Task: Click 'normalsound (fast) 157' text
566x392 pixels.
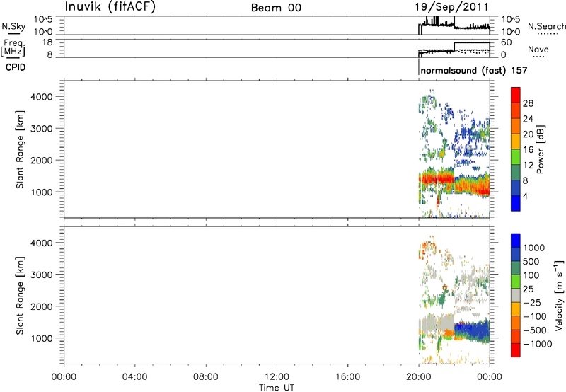Action: click(474, 70)
